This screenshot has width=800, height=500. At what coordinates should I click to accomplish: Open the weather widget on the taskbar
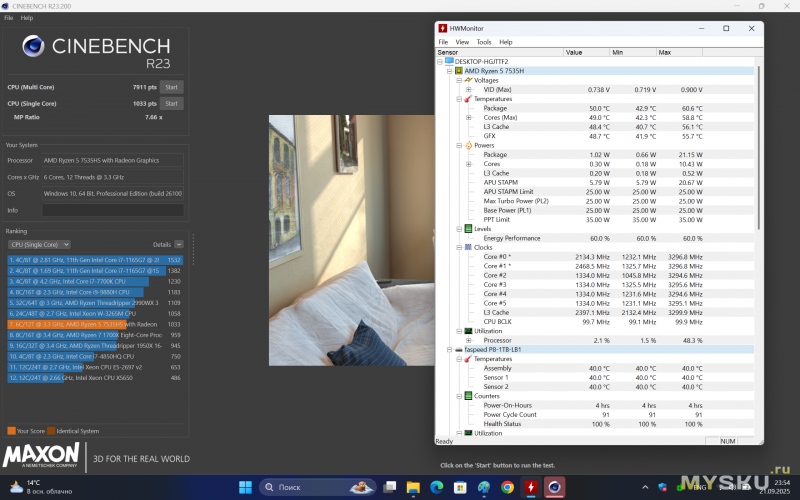[x=41, y=487]
